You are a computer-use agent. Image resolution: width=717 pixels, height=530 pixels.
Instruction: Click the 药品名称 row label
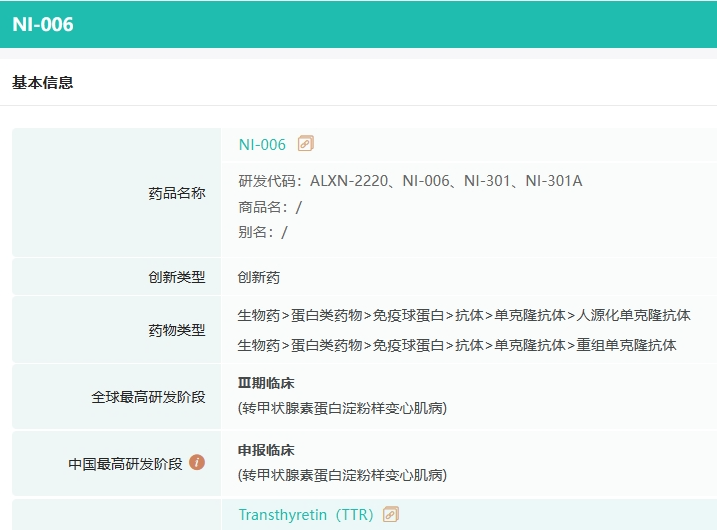pos(177,193)
